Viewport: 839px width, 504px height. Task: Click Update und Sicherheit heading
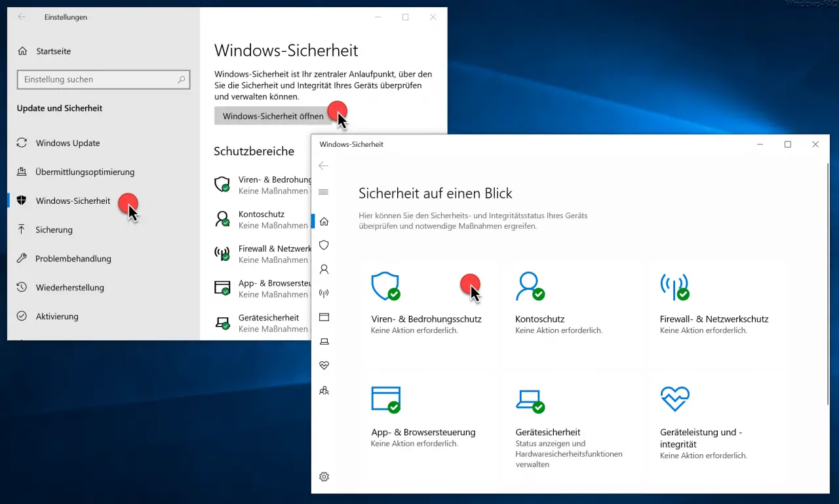pyautogui.click(x=60, y=108)
